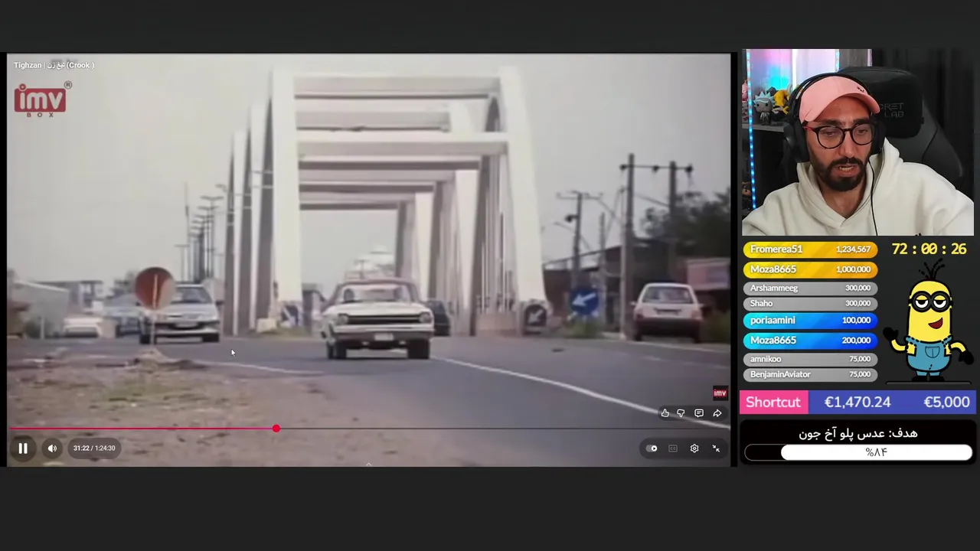Click the Shortcut label

tap(773, 403)
